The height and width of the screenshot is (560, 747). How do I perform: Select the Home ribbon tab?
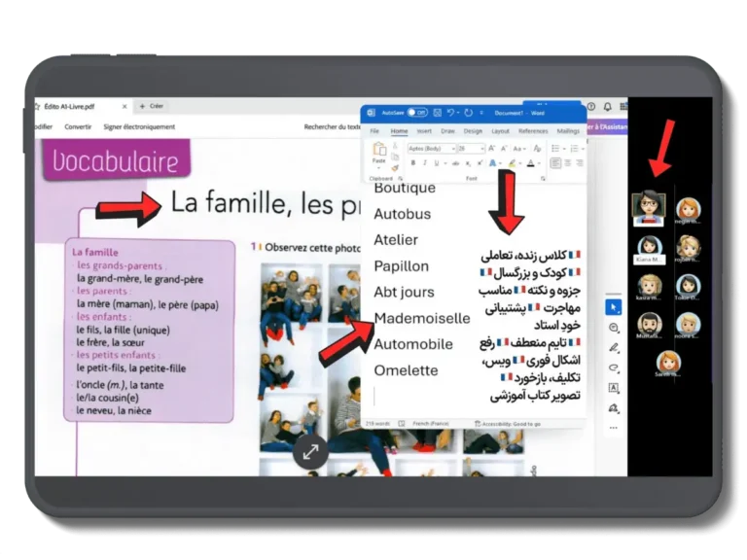click(x=399, y=131)
